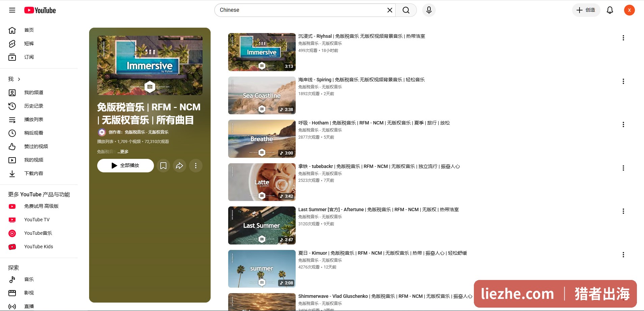This screenshot has width=644, height=311.
Task: Start voice search with microphone
Action: pyautogui.click(x=429, y=10)
